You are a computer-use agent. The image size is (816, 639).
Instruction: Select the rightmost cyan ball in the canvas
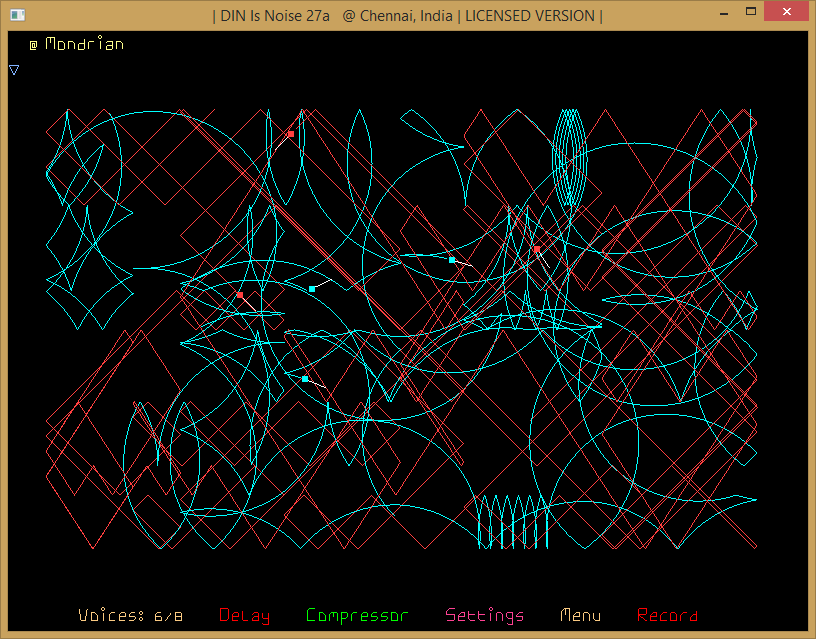point(452,260)
